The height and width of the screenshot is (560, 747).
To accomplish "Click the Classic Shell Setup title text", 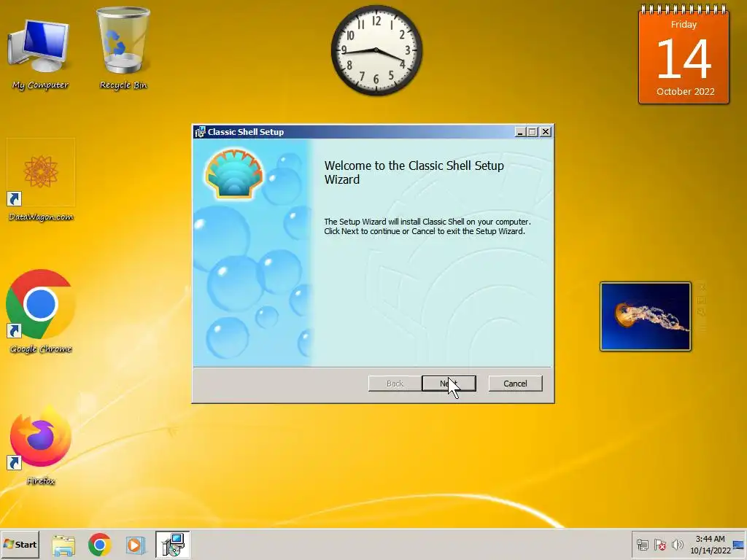I will coord(246,132).
